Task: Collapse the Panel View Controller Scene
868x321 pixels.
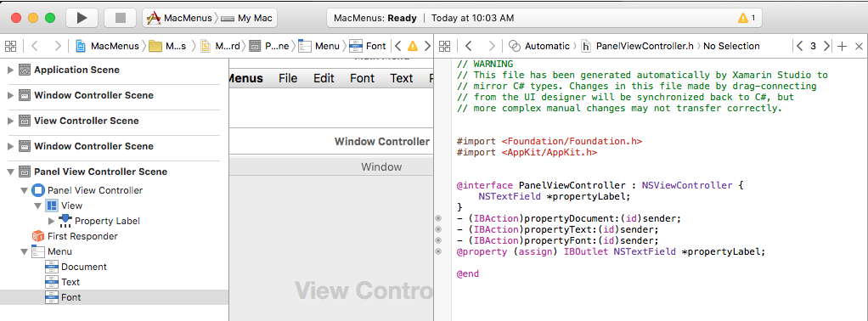Action: click(x=10, y=172)
